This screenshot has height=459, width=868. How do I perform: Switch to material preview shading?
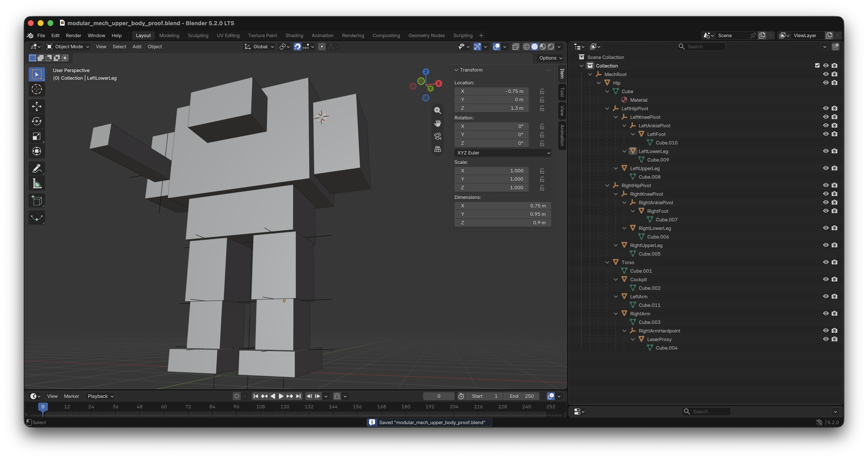(543, 47)
